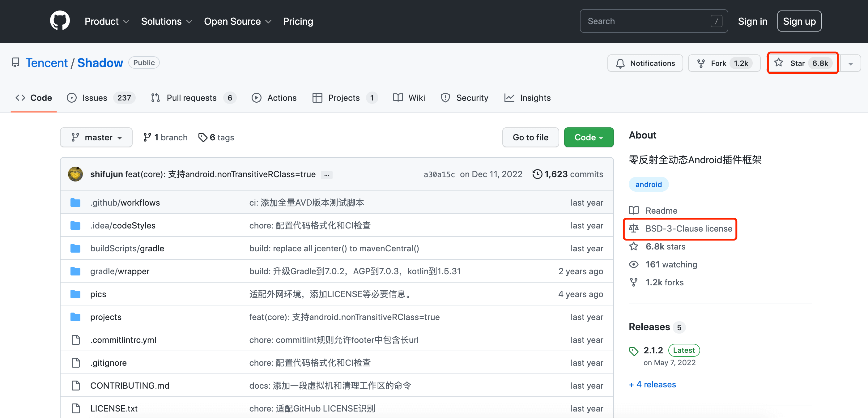Open the .github/workflows folder
The image size is (868, 418).
tap(125, 202)
